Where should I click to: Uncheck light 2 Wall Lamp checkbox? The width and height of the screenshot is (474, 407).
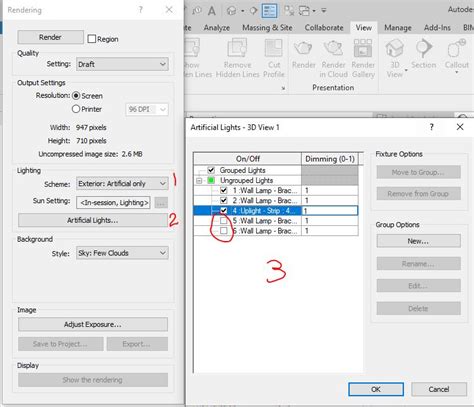(224, 200)
